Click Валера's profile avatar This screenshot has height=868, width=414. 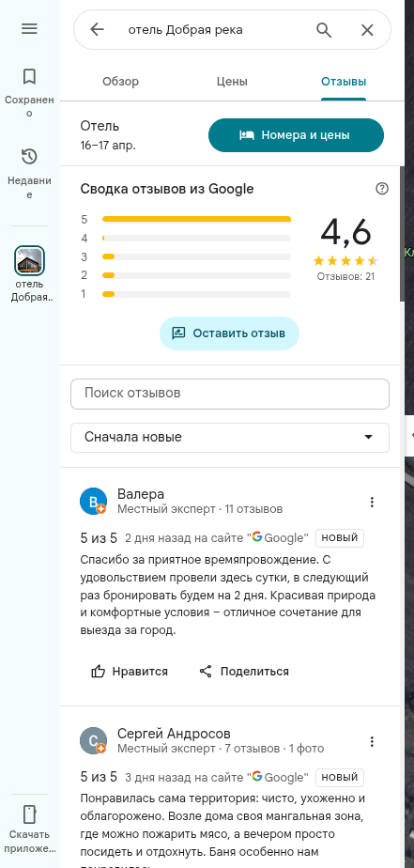pyautogui.click(x=93, y=502)
